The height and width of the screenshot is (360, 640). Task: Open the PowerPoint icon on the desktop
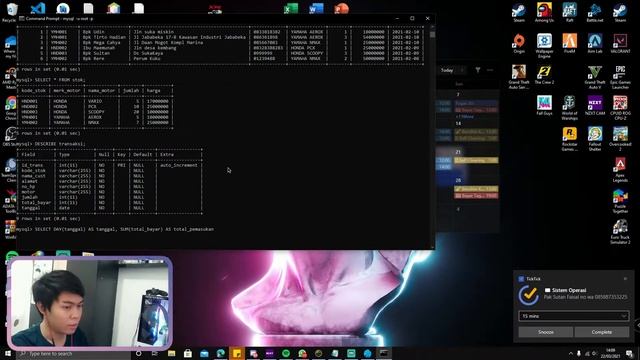click(x=342, y=8)
